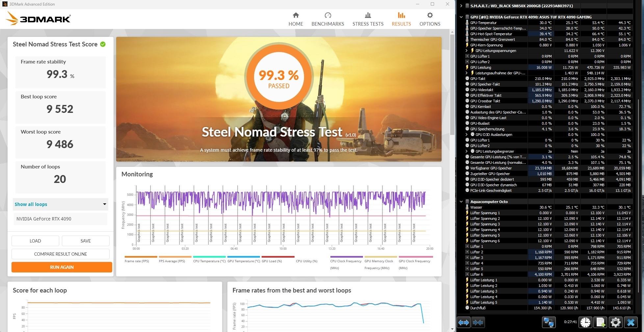Collapse the Aquacomputer Octo group
This screenshot has height=332, width=644.
click(461, 202)
